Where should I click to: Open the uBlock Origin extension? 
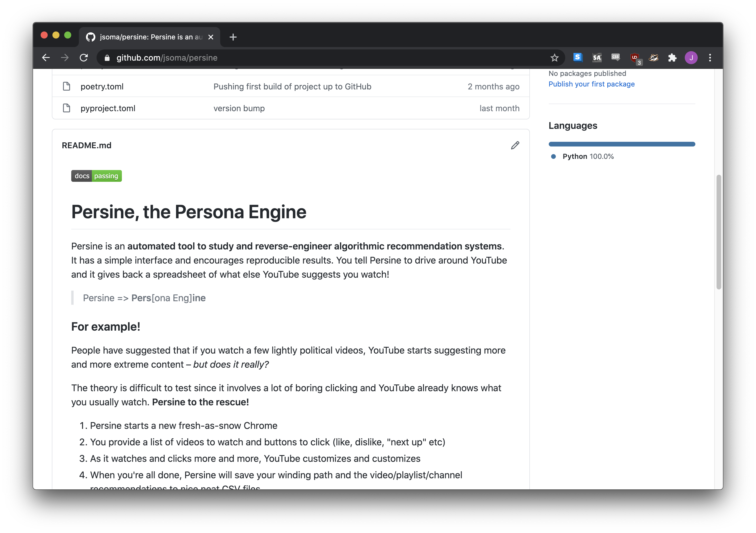tap(635, 58)
